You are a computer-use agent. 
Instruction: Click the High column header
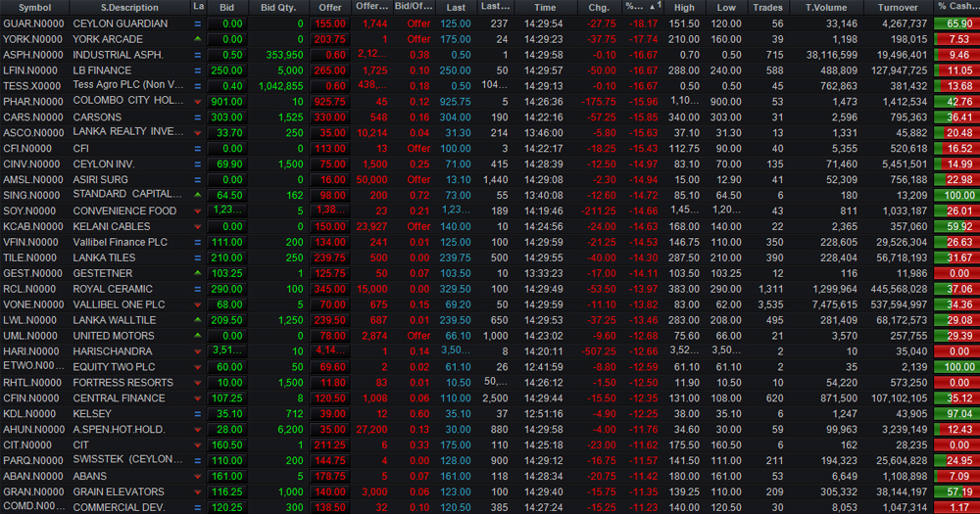click(684, 8)
